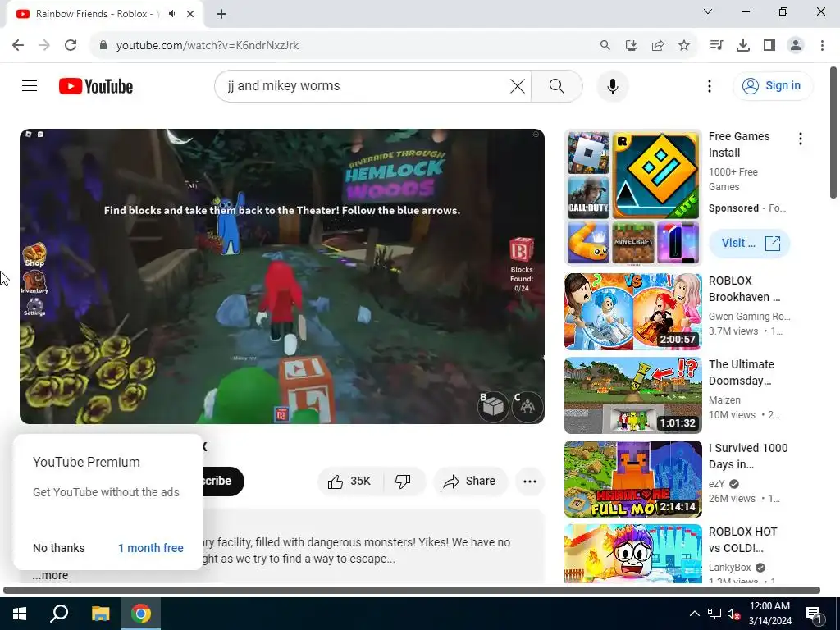Open ROBLOX HOT vs COLD thumbnail

(632, 554)
